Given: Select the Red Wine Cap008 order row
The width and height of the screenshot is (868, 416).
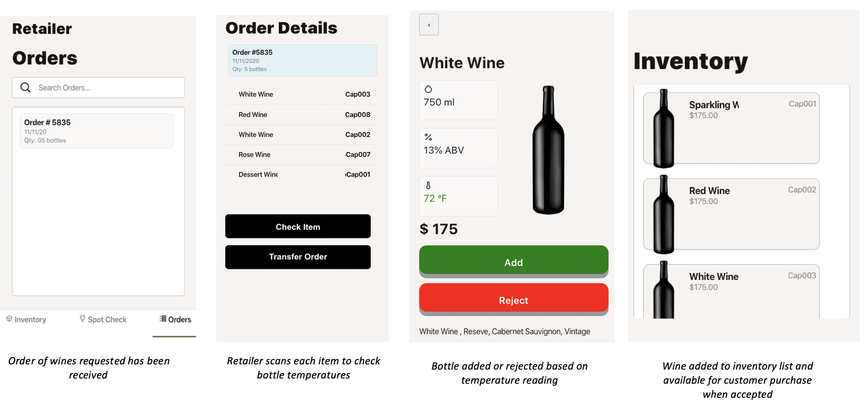Looking at the screenshot, I should pos(300,114).
